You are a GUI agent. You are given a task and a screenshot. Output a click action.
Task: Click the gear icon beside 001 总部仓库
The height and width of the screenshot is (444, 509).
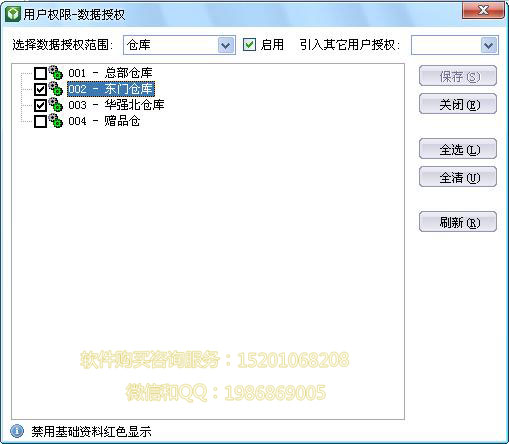point(55,73)
